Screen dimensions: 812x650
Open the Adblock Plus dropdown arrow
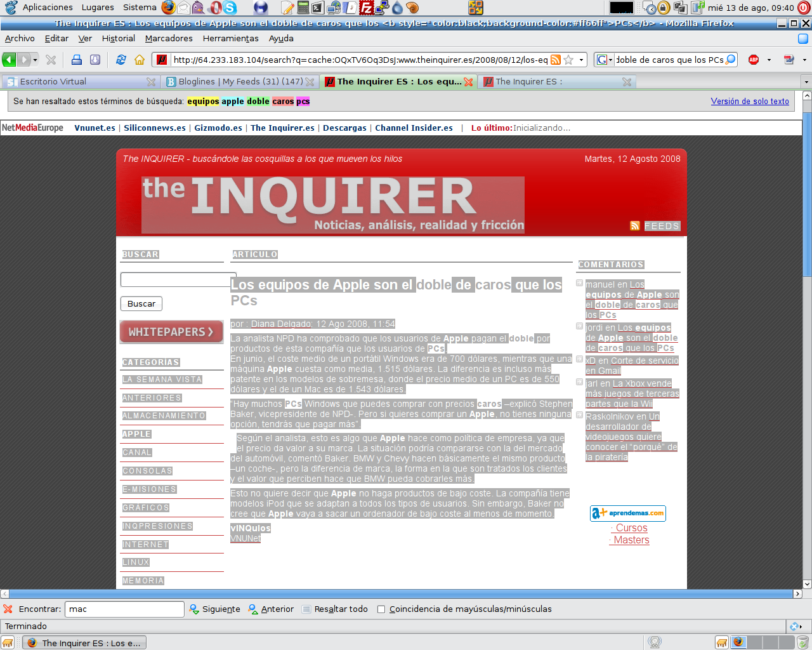[769, 60]
